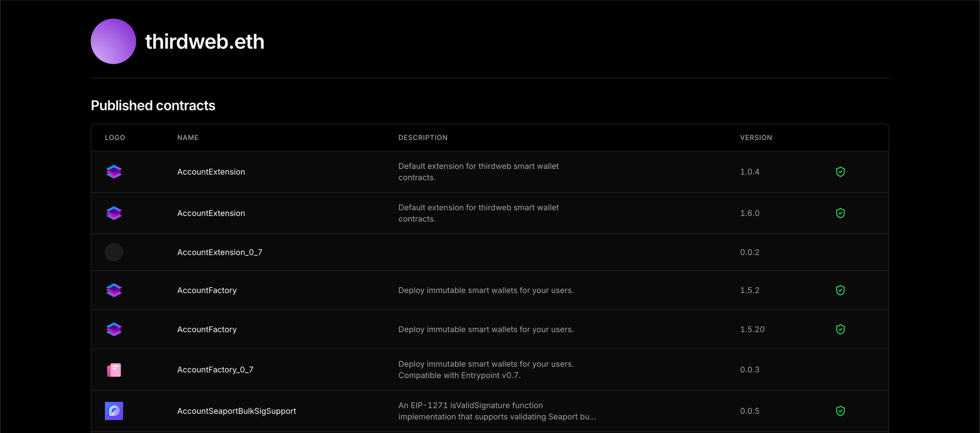This screenshot has height=433, width=980.
Task: Click description of AccountExtension 1.0.4 row
Action: point(479,172)
